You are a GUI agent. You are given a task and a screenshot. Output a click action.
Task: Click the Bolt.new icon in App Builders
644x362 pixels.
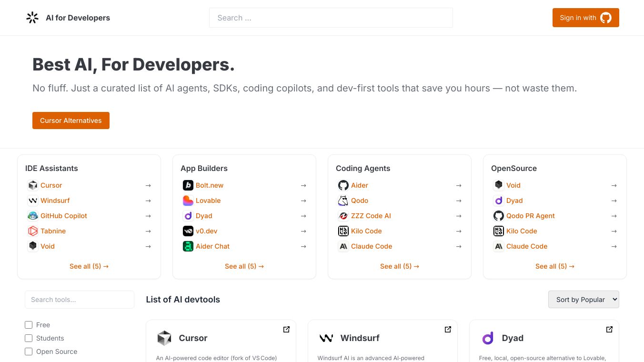click(x=188, y=185)
